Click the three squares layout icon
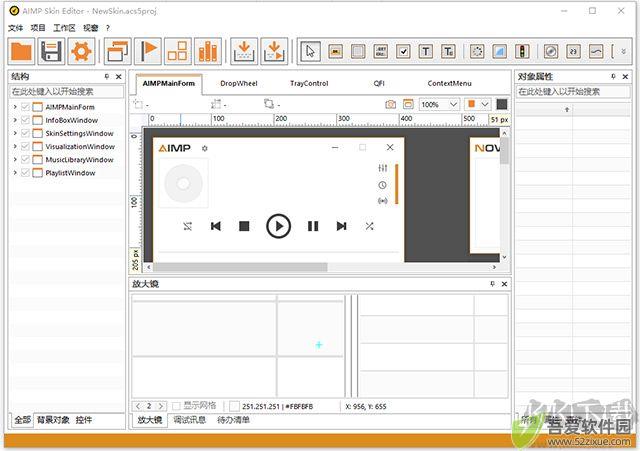The image size is (640, 451). tap(178, 51)
